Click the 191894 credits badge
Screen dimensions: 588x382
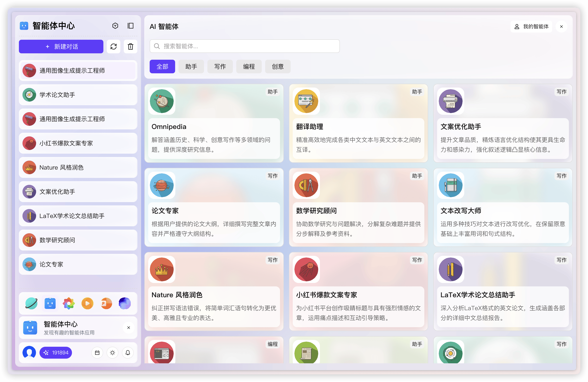(56, 353)
